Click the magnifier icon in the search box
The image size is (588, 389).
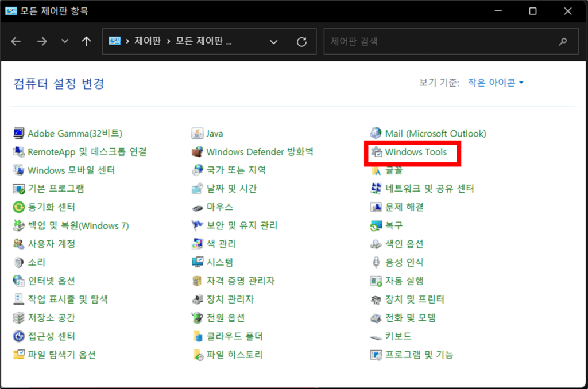(x=563, y=42)
